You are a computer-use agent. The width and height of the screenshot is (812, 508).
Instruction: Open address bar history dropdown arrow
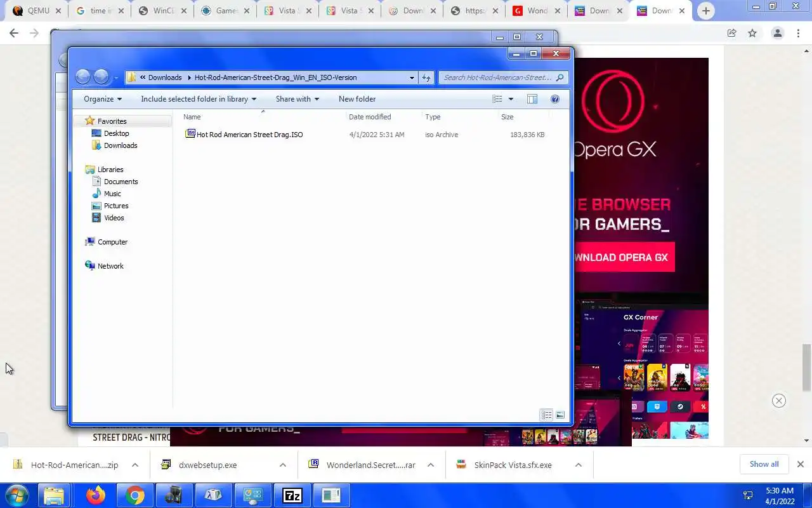click(x=412, y=77)
